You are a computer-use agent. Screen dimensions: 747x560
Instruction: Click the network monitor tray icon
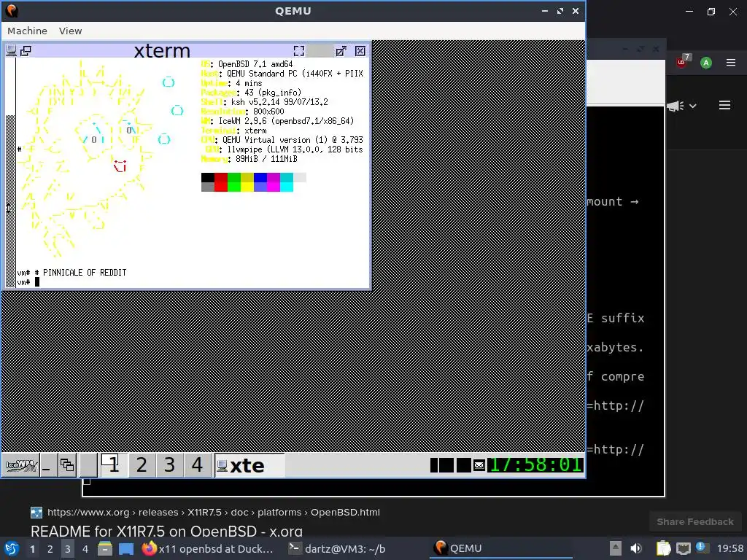683,548
